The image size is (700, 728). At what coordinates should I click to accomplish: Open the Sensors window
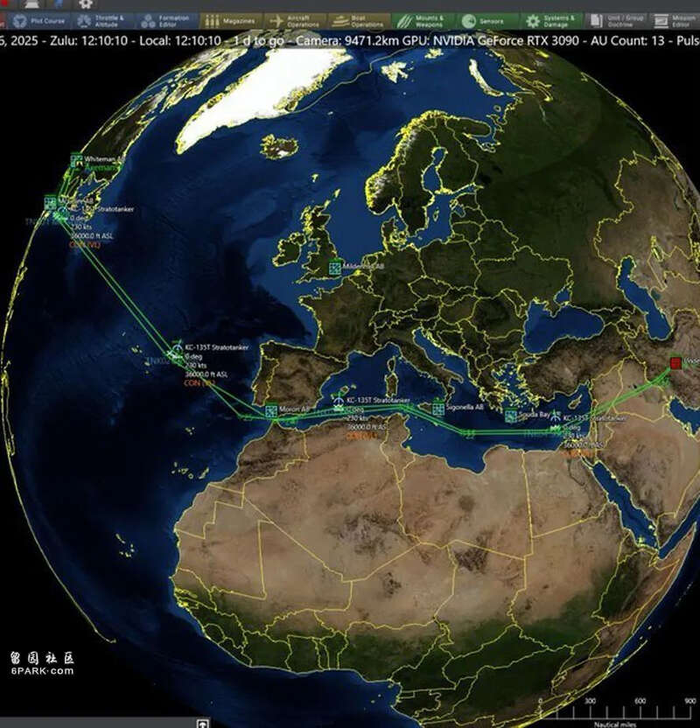(x=486, y=21)
